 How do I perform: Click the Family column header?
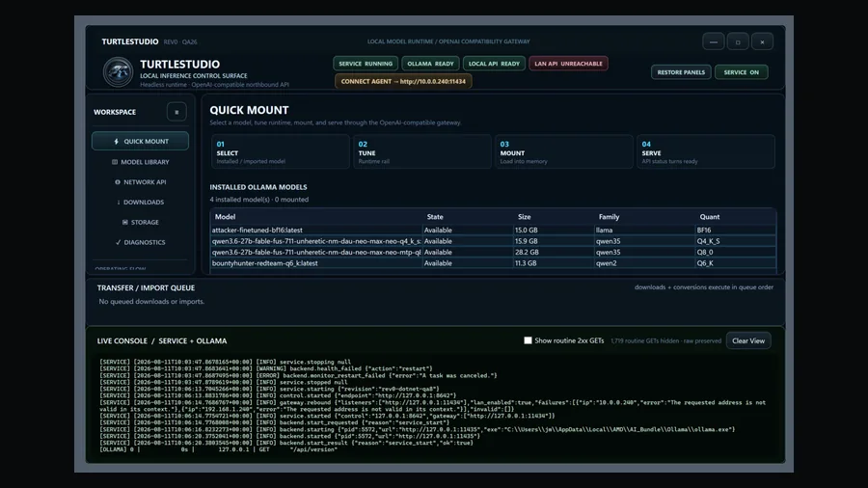(609, 217)
